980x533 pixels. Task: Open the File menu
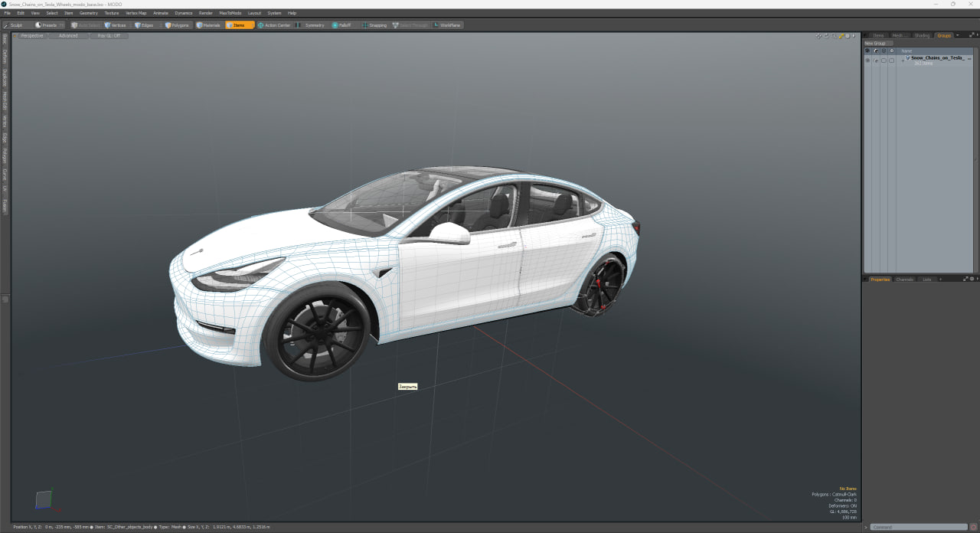click(8, 13)
